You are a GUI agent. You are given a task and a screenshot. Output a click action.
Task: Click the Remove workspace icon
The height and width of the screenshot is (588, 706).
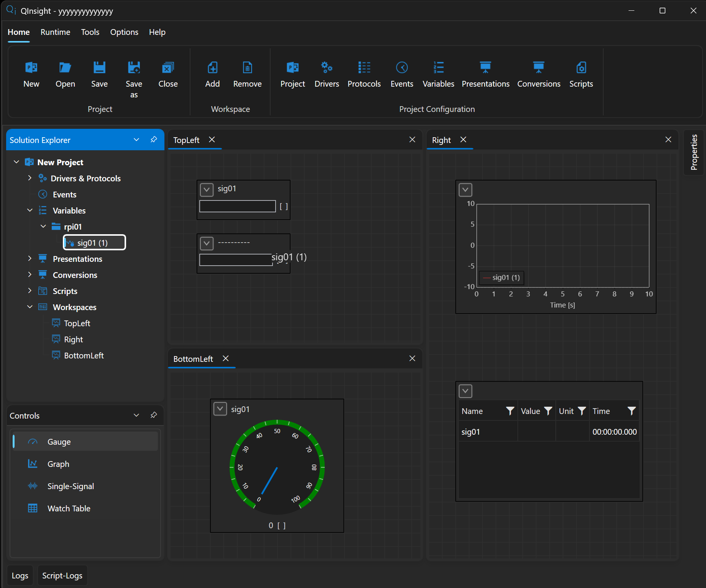[x=247, y=68]
